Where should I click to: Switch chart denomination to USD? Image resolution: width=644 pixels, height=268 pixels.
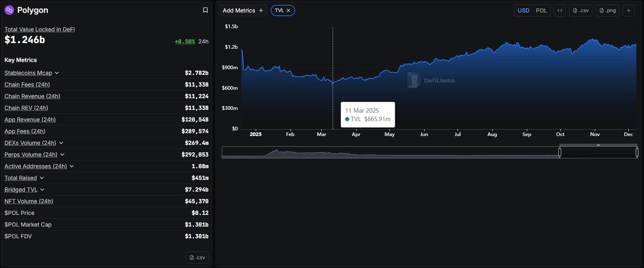click(x=523, y=10)
